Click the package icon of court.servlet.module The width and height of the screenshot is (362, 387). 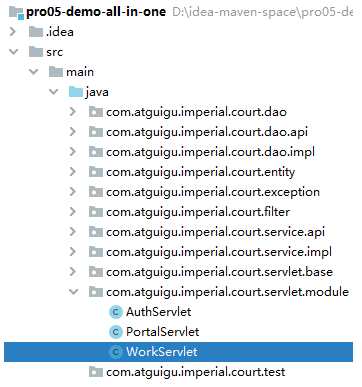click(x=96, y=292)
